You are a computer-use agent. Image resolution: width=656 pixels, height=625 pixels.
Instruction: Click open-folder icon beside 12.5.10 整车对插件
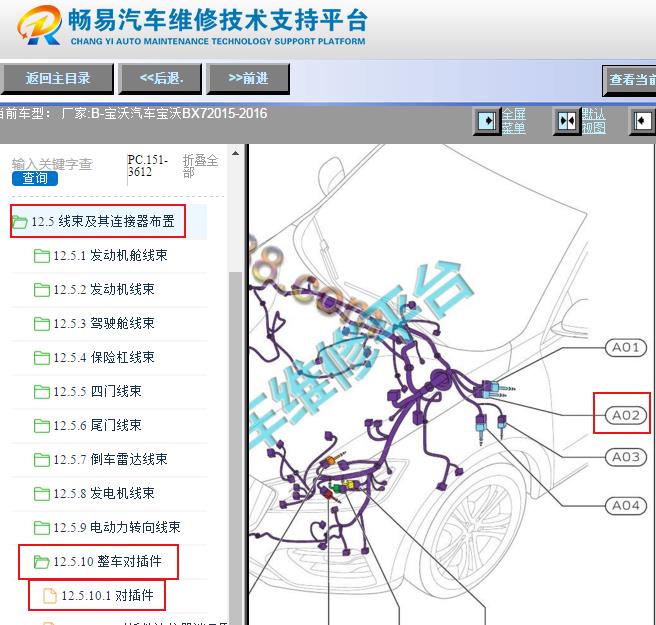point(41,561)
